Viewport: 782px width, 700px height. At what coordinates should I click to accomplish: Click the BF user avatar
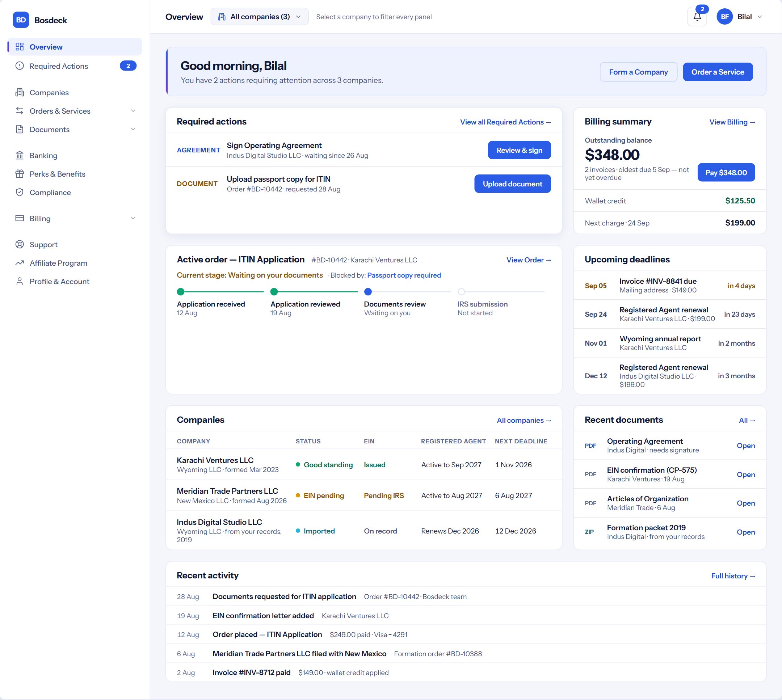pyautogui.click(x=724, y=17)
